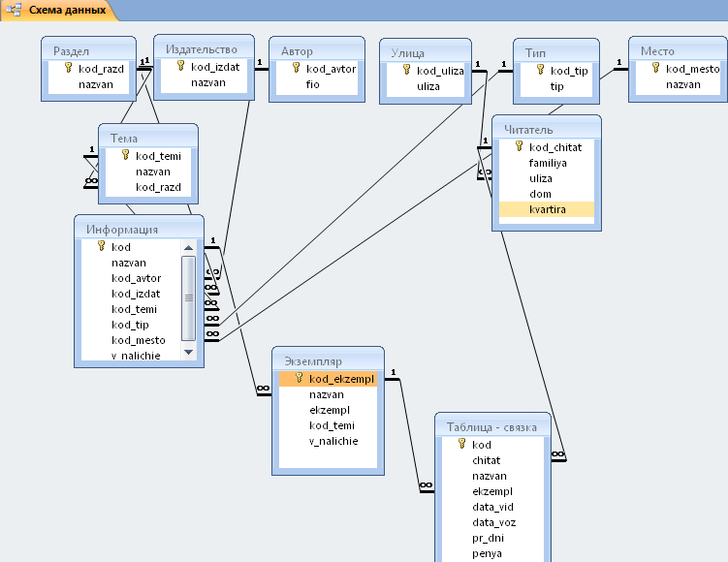Select the Тема table title
728x562 pixels.
124,139
